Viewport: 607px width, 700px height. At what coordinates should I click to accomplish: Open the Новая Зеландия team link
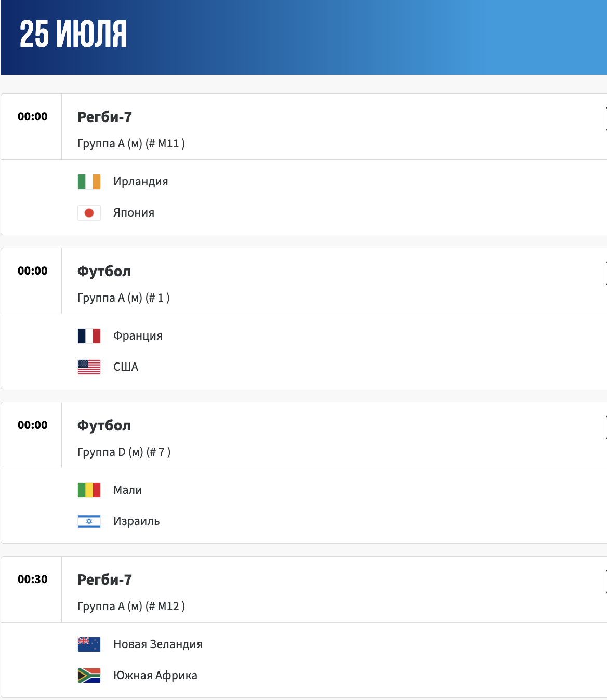(158, 644)
